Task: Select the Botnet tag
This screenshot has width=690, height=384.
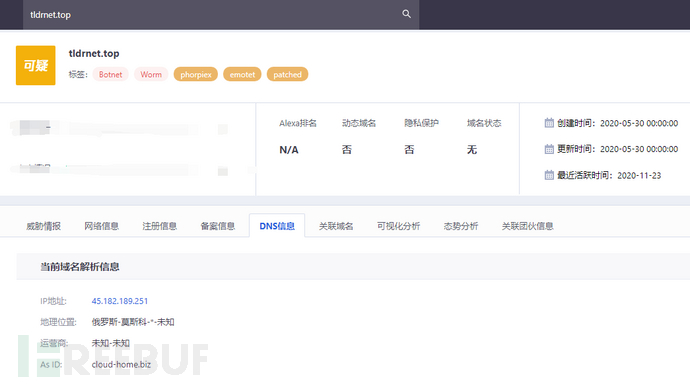Action: pos(110,74)
